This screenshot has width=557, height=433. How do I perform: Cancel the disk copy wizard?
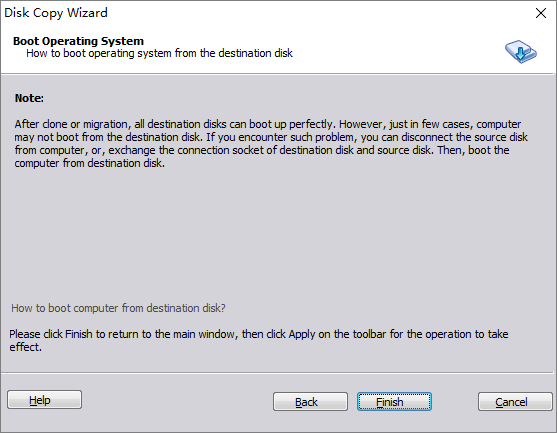coord(515,402)
